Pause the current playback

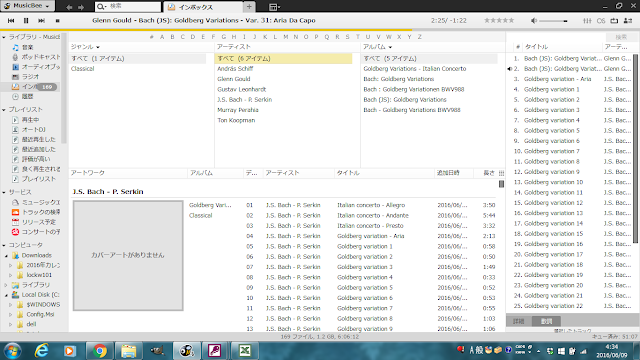[26, 20]
